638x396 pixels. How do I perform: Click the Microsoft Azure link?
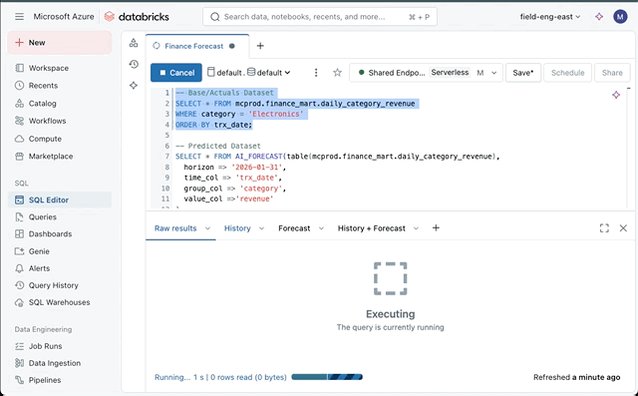click(63, 17)
